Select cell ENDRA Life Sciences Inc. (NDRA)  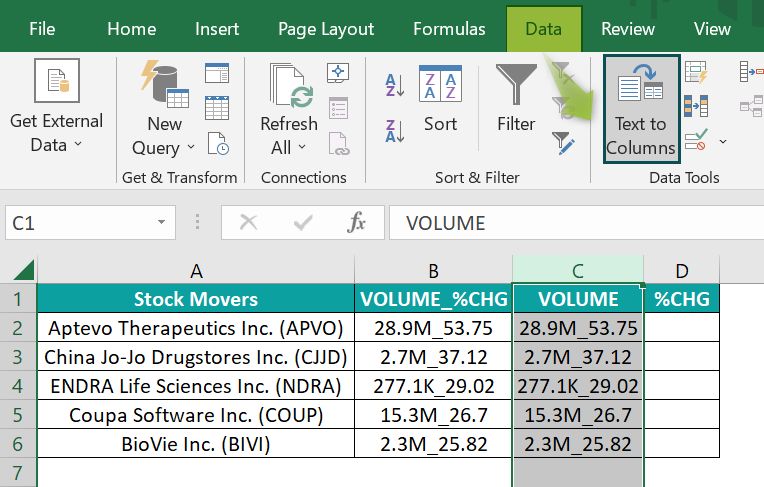pyautogui.click(x=196, y=386)
